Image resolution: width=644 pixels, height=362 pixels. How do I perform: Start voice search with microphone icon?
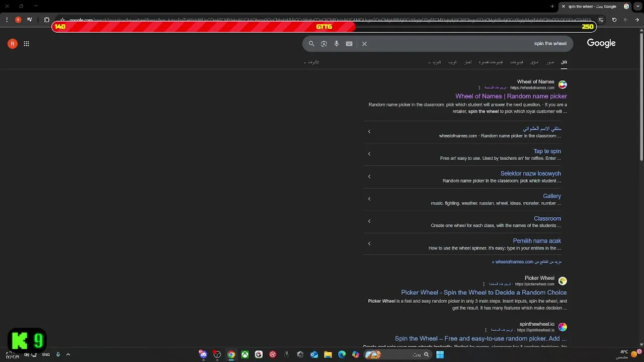coord(337,44)
